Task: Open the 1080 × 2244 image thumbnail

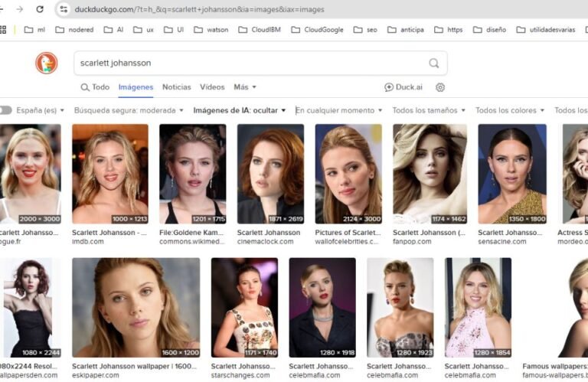Action: coord(31,308)
